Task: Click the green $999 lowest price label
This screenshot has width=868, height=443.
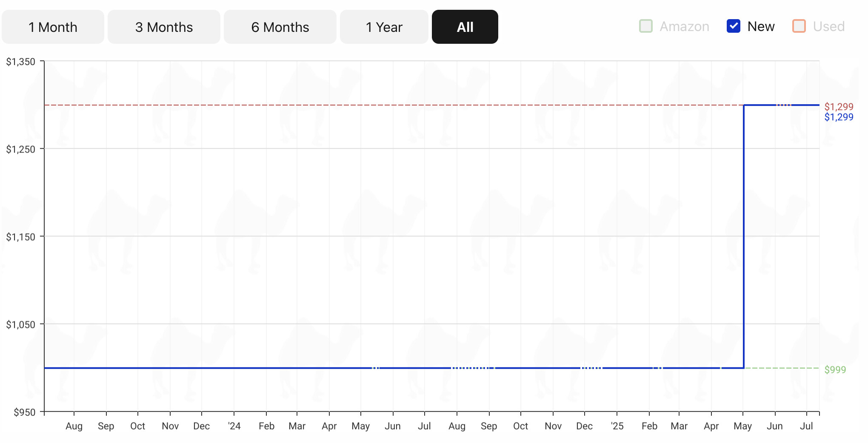Action: click(x=835, y=369)
